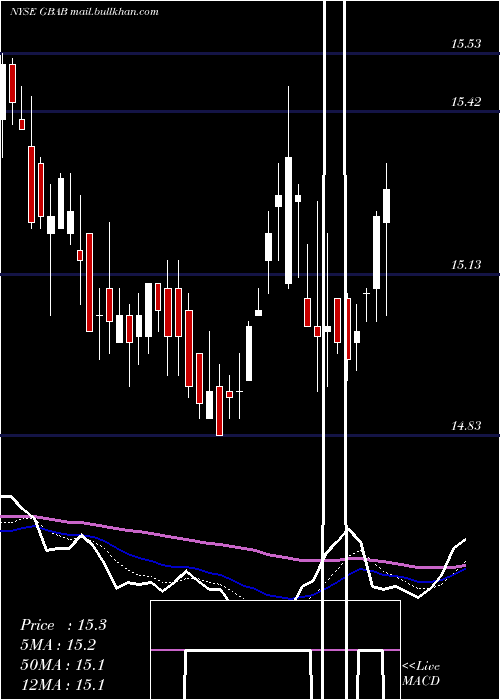Click the 12MA : 15.1 readout
The height and width of the screenshot is (700, 500).
(x=62, y=684)
